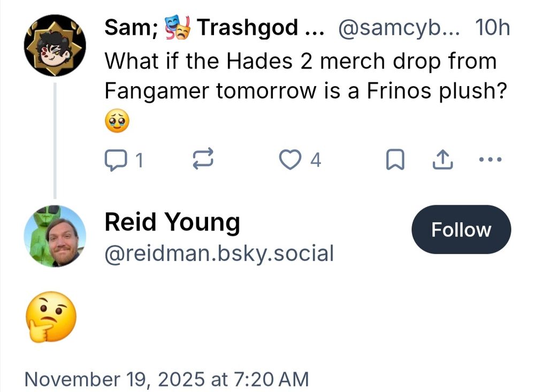Click the pleading face emoji in Sam's post

tap(116, 122)
